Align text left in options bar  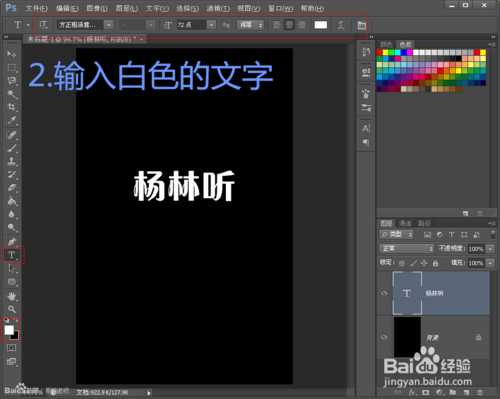pyautogui.click(x=276, y=25)
